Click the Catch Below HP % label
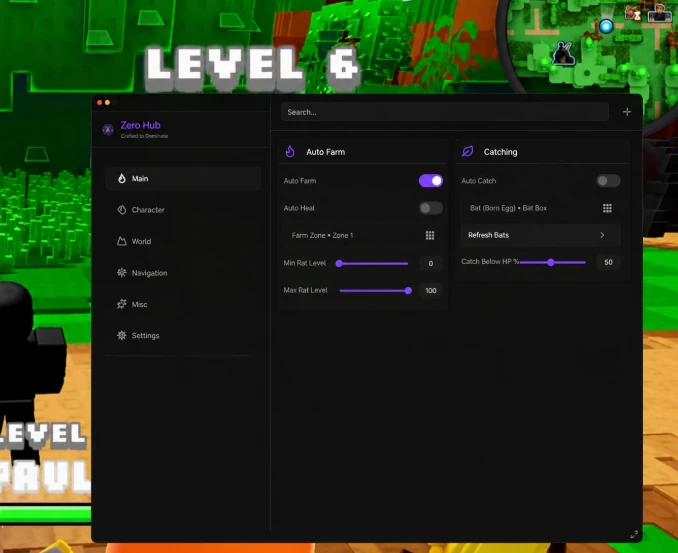Image resolution: width=678 pixels, height=553 pixels. pos(490,262)
